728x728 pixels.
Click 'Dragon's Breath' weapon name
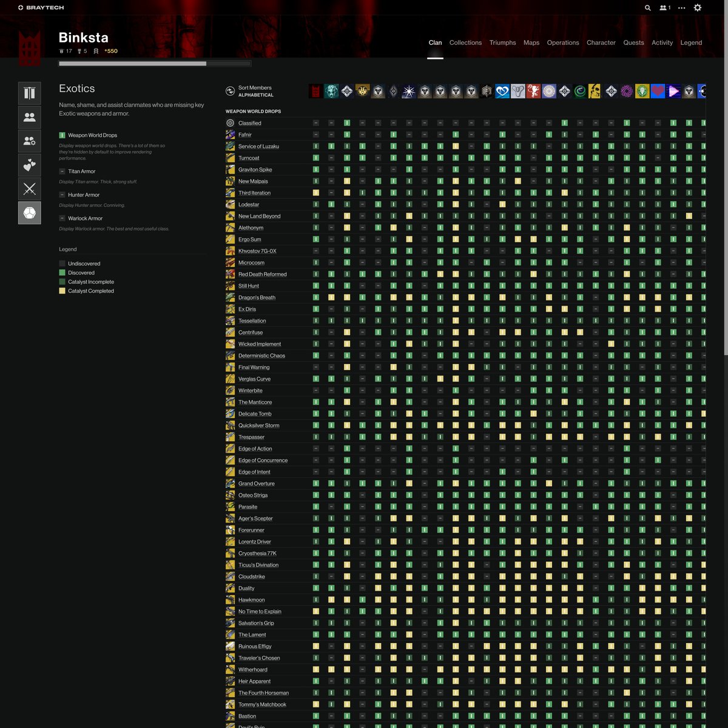[257, 298]
